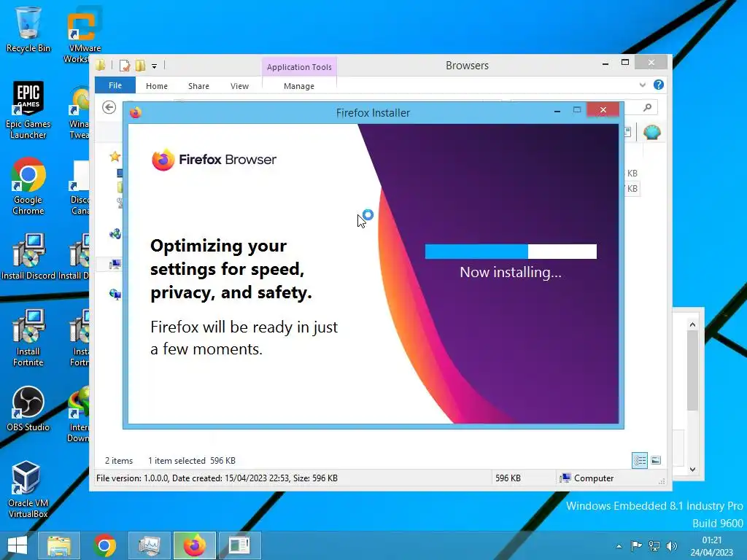Open File Explorer from the taskbar
This screenshot has height=560, width=747.
pyautogui.click(x=58, y=545)
